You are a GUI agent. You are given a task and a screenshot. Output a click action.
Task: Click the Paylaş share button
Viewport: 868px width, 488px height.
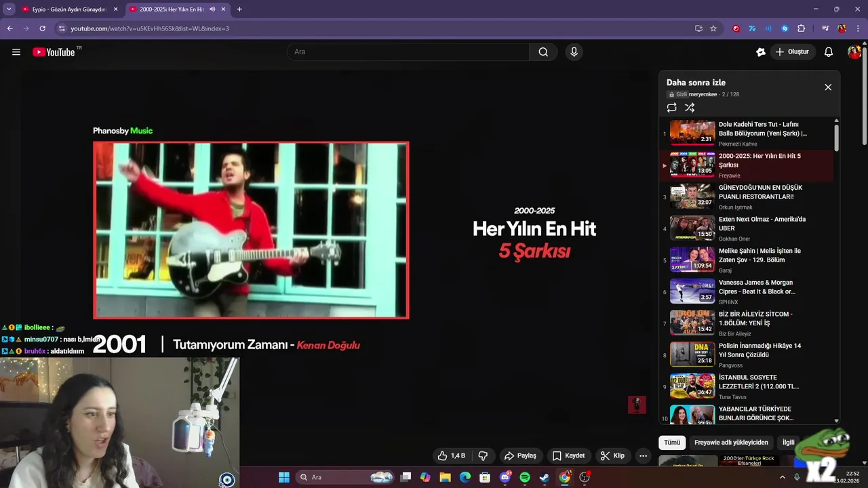tap(520, 455)
